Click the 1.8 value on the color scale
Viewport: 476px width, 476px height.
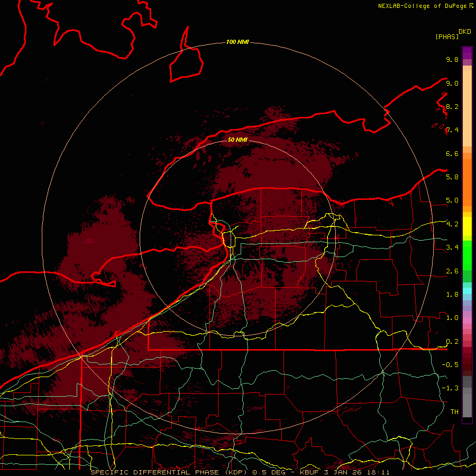click(x=452, y=295)
